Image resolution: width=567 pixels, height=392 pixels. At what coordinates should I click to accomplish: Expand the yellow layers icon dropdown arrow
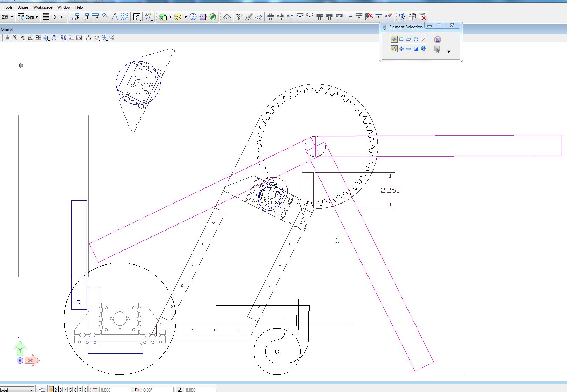point(185,17)
